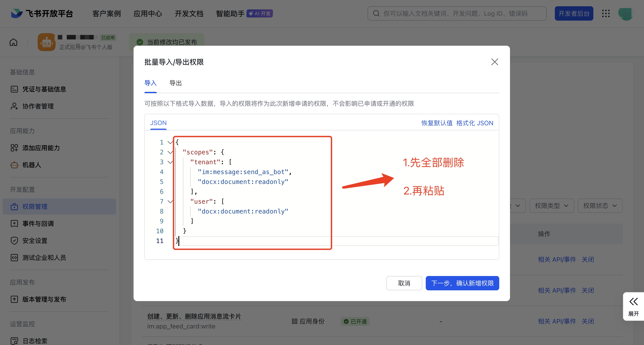Open 测试企业和人员 via sidebar icon
The width and height of the screenshot is (644, 345).
[14, 258]
